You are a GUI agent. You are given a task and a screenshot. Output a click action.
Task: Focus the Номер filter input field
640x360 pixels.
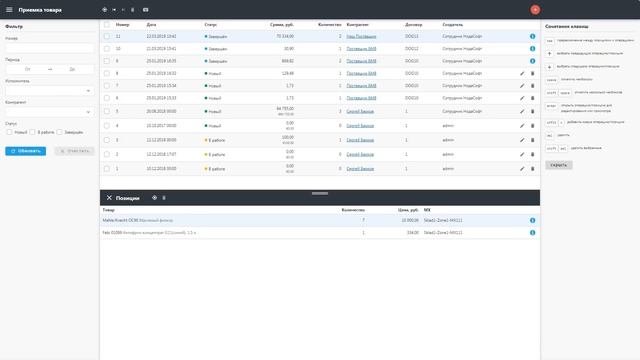(50, 48)
